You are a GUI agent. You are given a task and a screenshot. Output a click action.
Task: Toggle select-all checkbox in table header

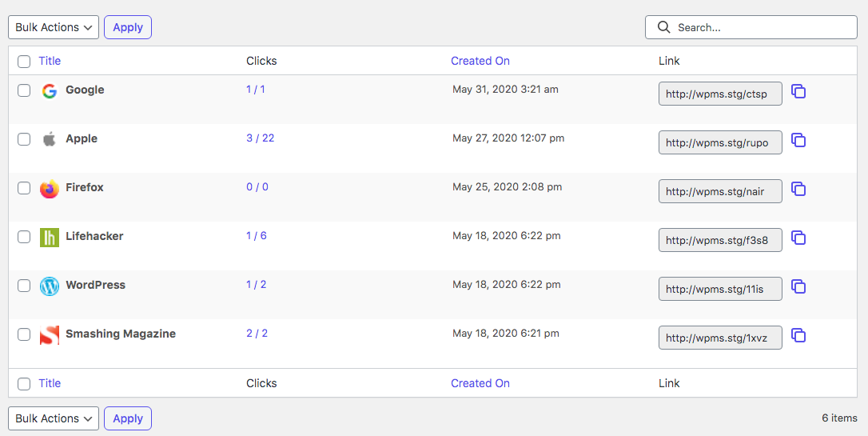24,62
